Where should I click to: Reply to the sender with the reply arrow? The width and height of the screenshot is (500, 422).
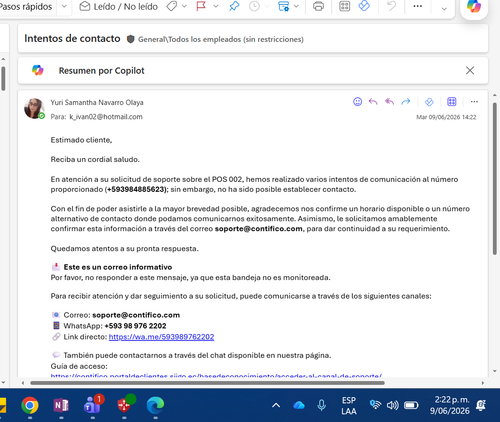373,102
